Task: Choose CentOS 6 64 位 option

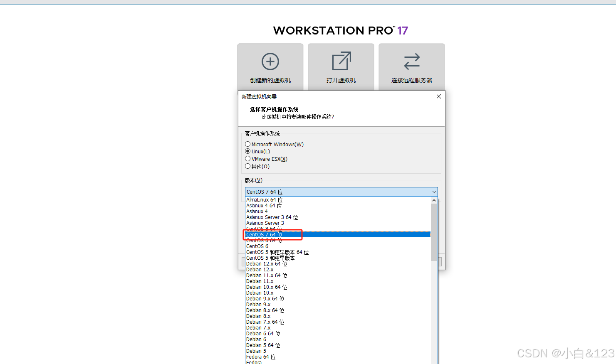Action: tap(338, 241)
